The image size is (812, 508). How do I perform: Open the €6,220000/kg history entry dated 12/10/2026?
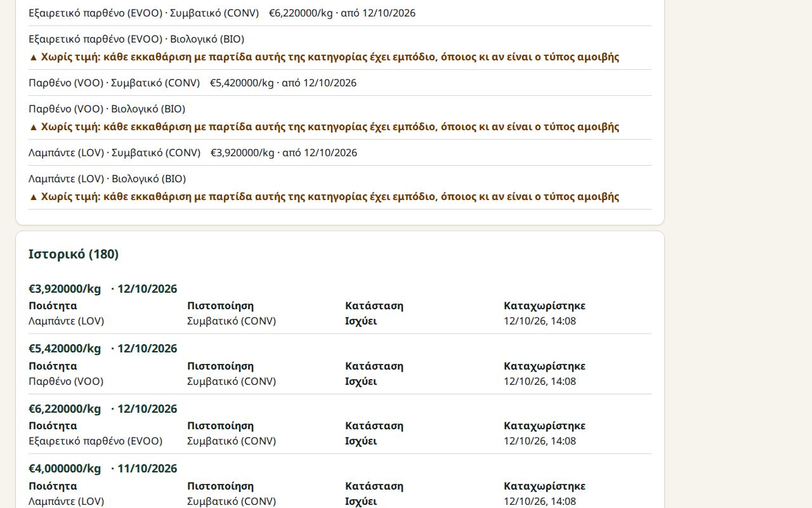[103, 409]
